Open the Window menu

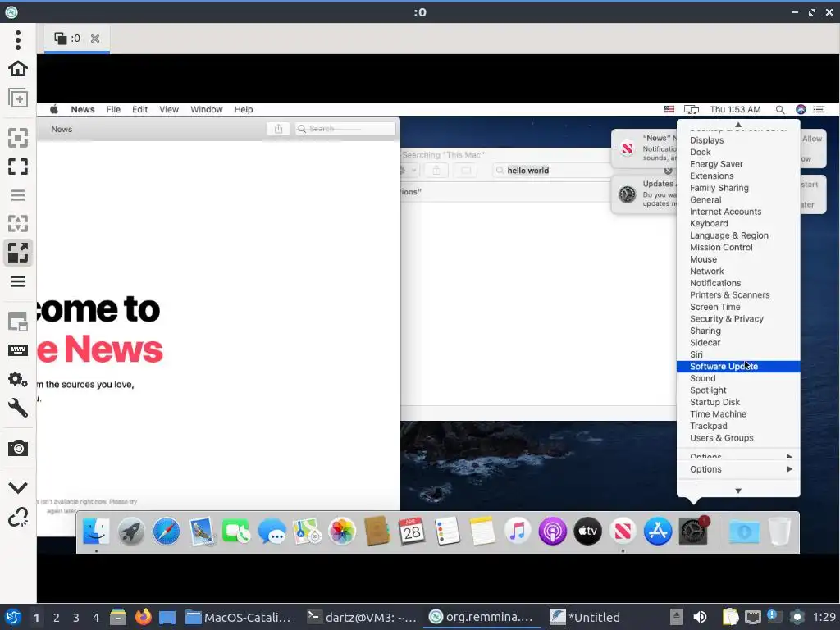(x=206, y=109)
